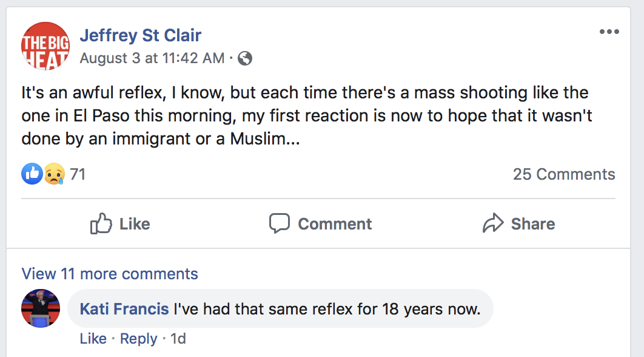
Task: Click the sad crying face reaction icon
Action: (54, 174)
